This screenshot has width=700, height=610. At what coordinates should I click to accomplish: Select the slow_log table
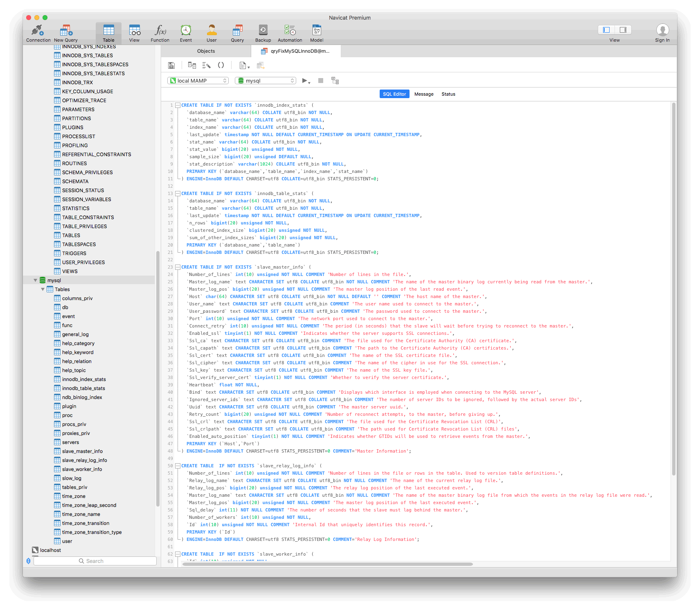72,478
